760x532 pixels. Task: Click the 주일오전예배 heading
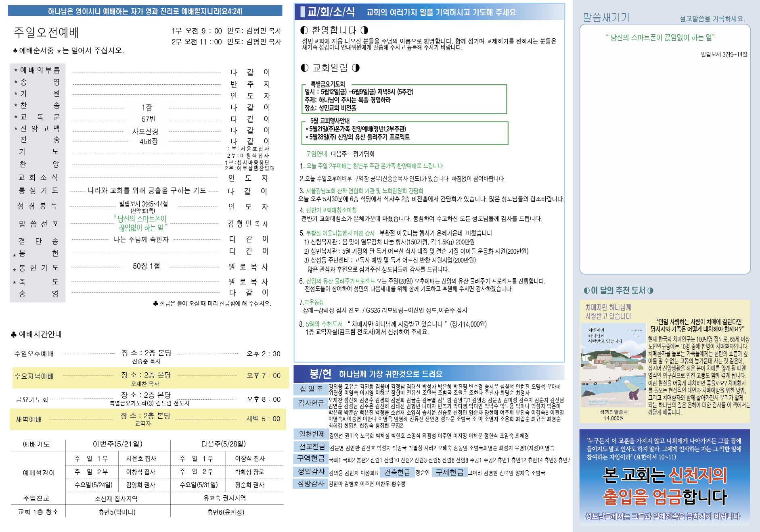point(46,33)
